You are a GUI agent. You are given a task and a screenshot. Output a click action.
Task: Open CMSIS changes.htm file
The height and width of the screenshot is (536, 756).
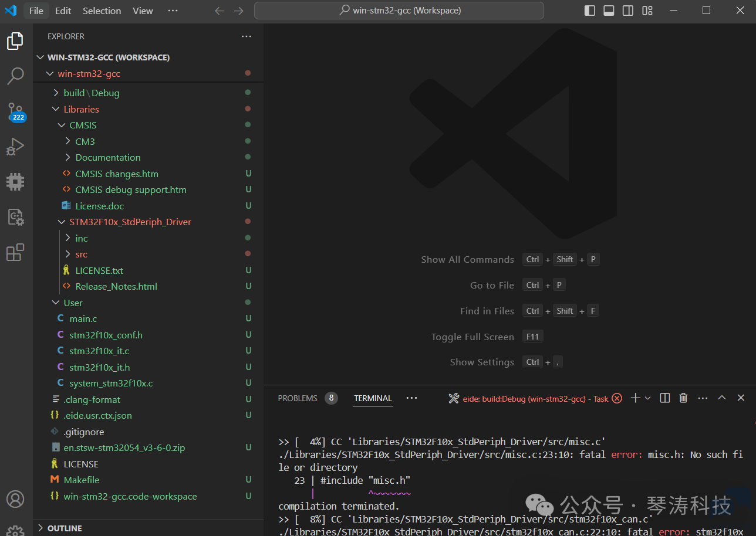(148, 174)
